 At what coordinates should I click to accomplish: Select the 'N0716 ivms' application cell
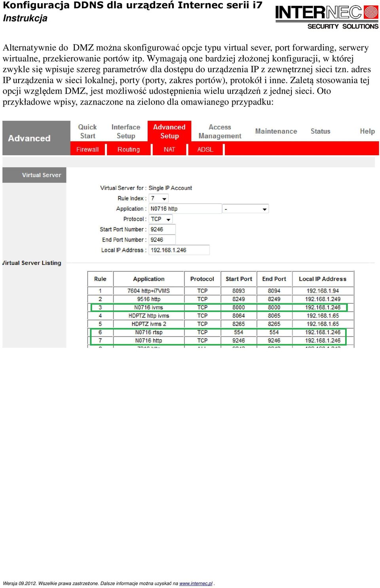(148, 307)
